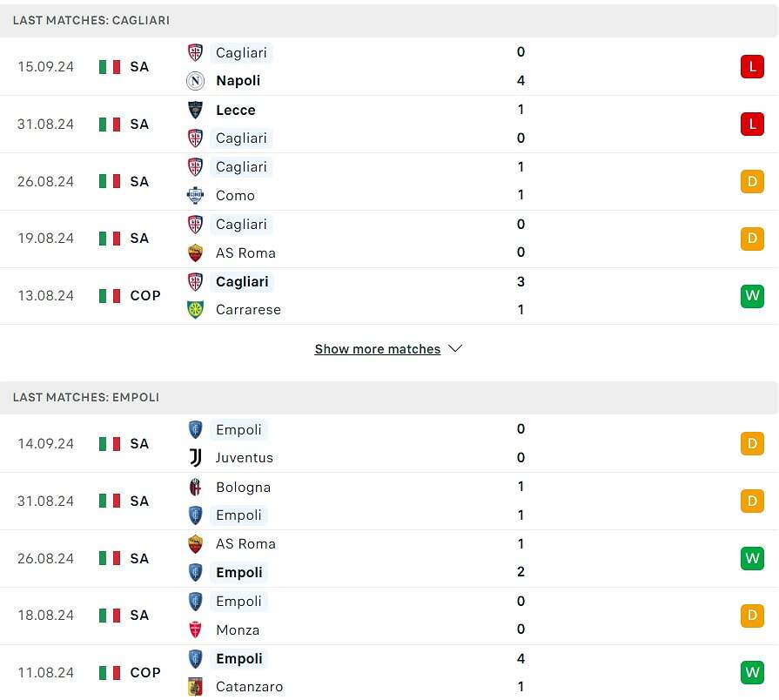
Task: Click the chevron next to Show more matches
Action: coord(455,349)
